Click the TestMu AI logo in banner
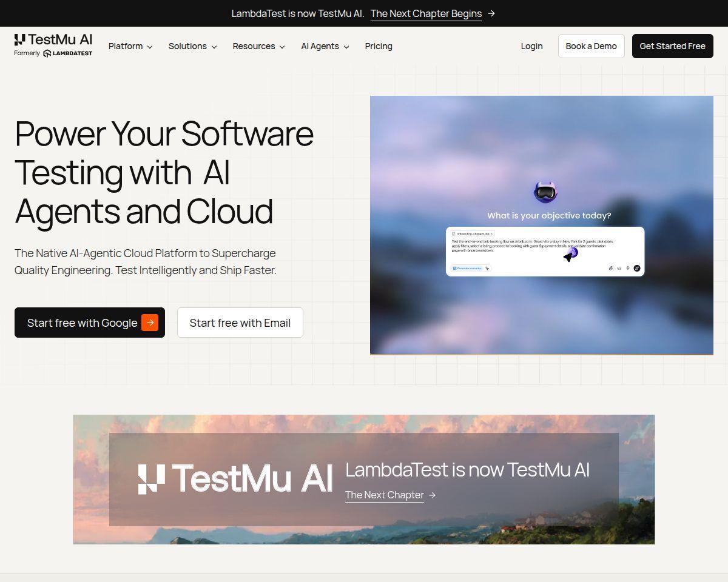The height and width of the screenshot is (582, 728). (235, 479)
